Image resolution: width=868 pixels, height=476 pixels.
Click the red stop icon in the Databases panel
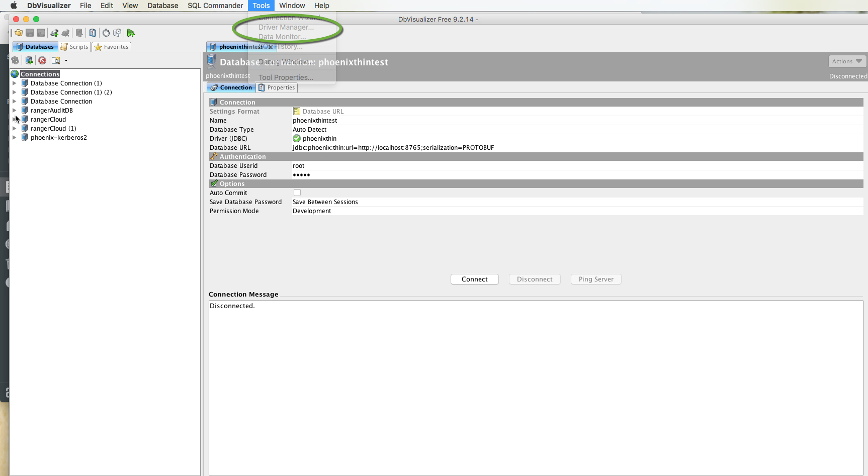(x=42, y=60)
